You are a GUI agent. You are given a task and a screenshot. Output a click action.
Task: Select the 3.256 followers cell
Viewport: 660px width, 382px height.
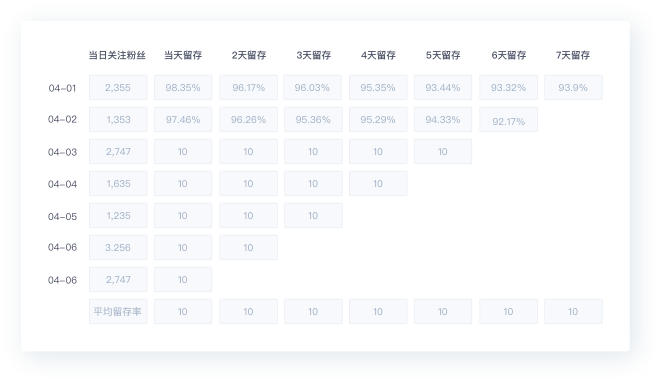point(118,247)
